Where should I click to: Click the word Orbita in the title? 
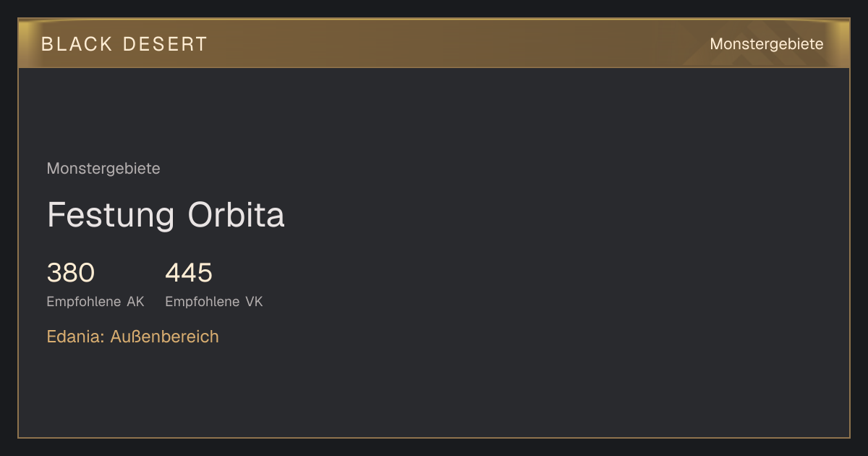[236, 215]
